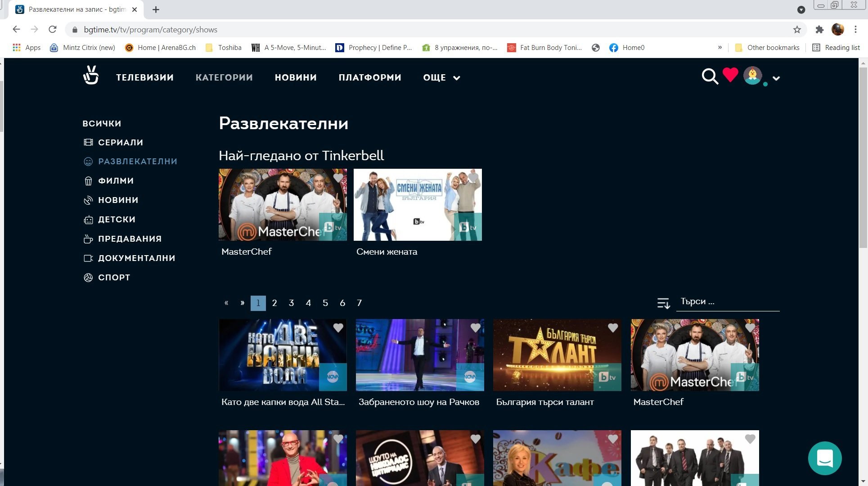The width and height of the screenshot is (868, 486).
Task: Bookmark this page with star icon
Action: 797,30
